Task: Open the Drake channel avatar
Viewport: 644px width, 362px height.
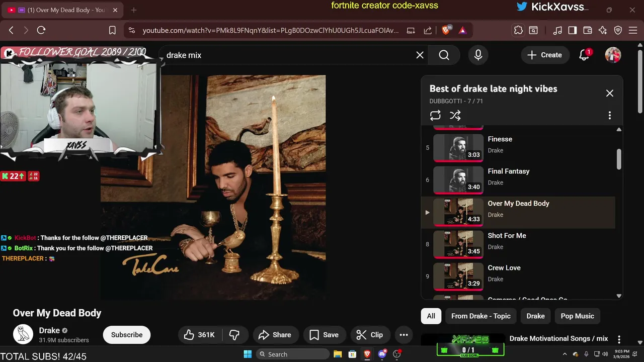Action: (x=23, y=334)
